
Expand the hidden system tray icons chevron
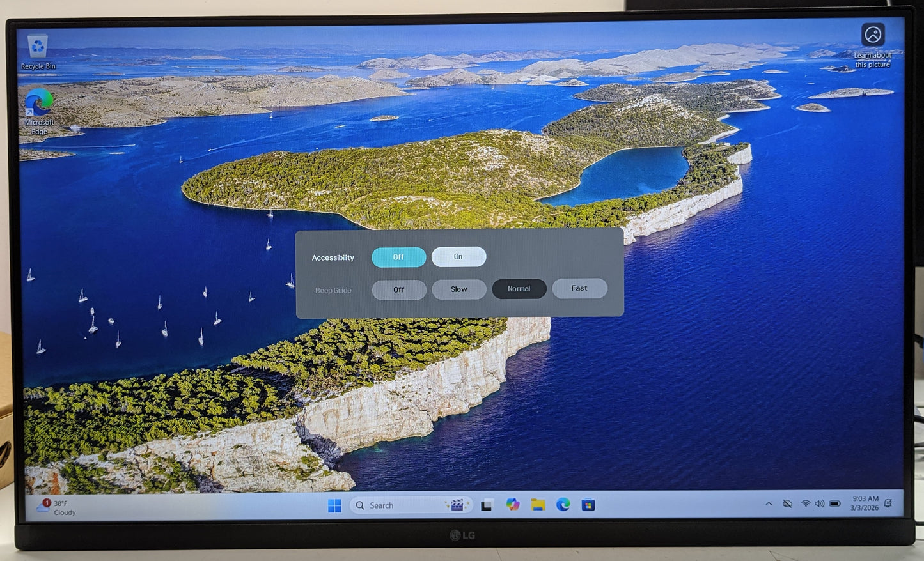(769, 504)
